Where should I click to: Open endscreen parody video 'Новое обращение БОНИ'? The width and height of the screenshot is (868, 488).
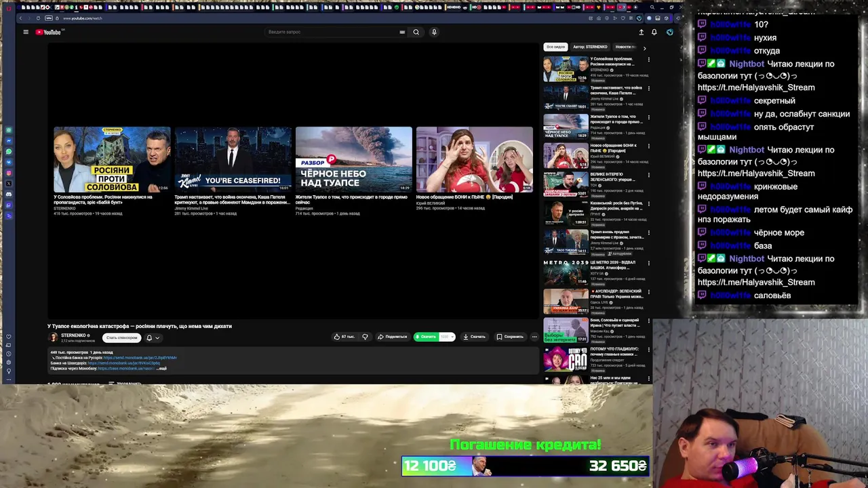(x=474, y=159)
